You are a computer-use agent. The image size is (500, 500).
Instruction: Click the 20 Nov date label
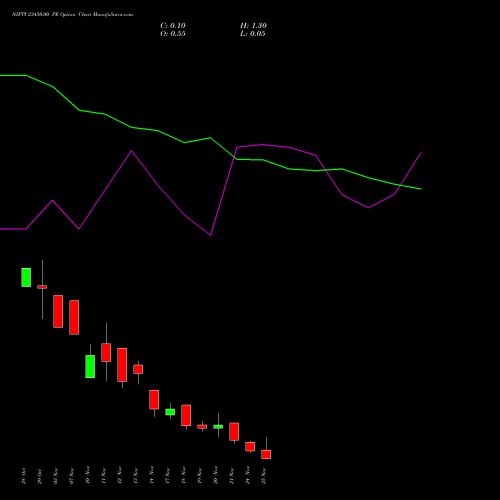click(x=216, y=476)
